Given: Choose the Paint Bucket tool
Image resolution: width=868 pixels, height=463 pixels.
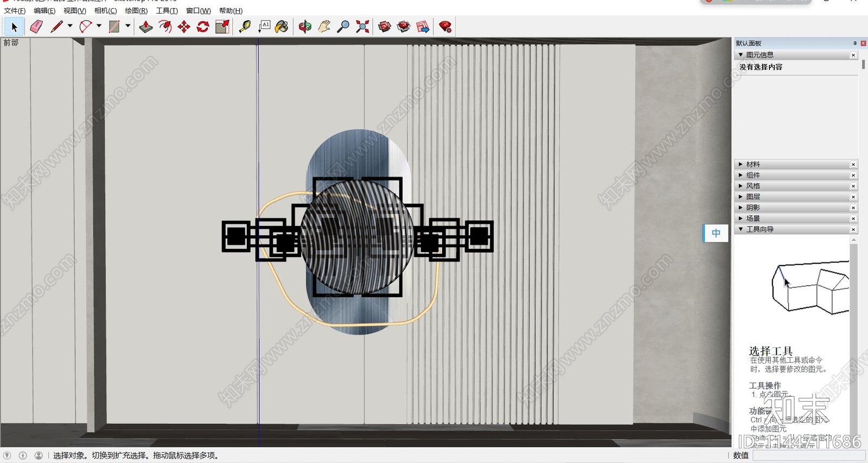Looking at the screenshot, I should click(282, 27).
